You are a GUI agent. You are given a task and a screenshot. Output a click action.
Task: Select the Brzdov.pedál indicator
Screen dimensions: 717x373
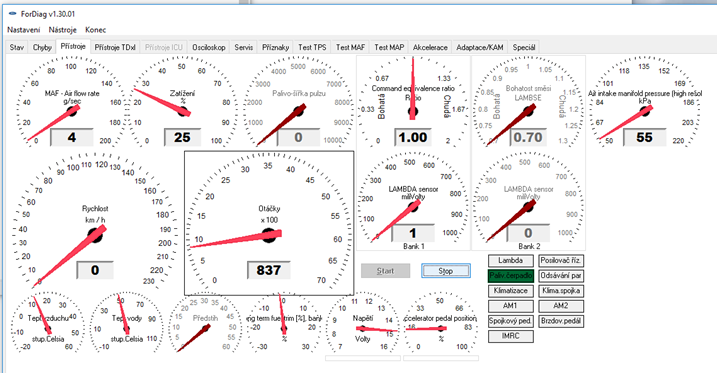tap(561, 321)
